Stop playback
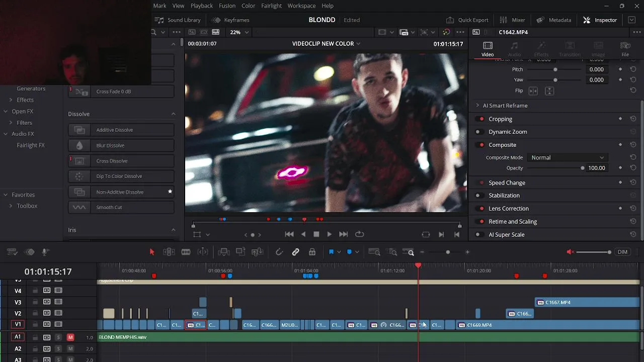Image resolution: width=644 pixels, height=362 pixels. tap(316, 234)
